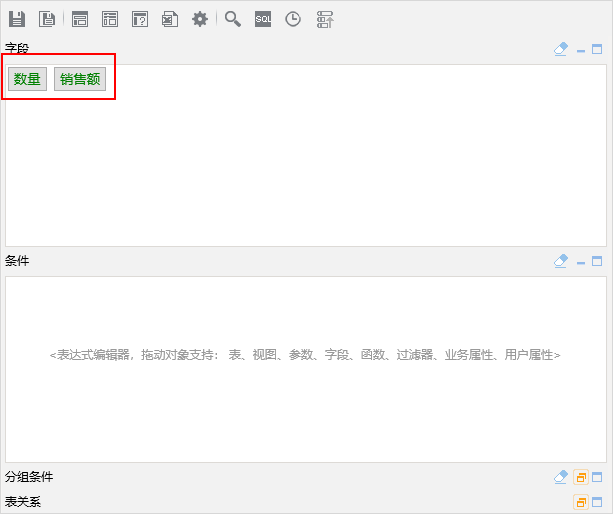This screenshot has height=514, width=613.
Task: Click the table layout toolbar icon
Action: pyautogui.click(x=110, y=19)
